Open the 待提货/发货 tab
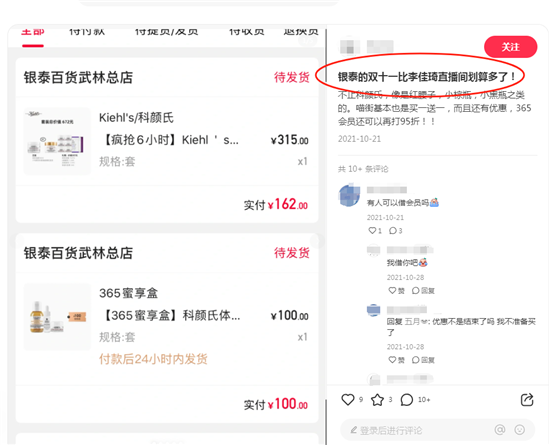Image resolution: width=550 pixels, height=445 pixels. pyautogui.click(x=167, y=32)
